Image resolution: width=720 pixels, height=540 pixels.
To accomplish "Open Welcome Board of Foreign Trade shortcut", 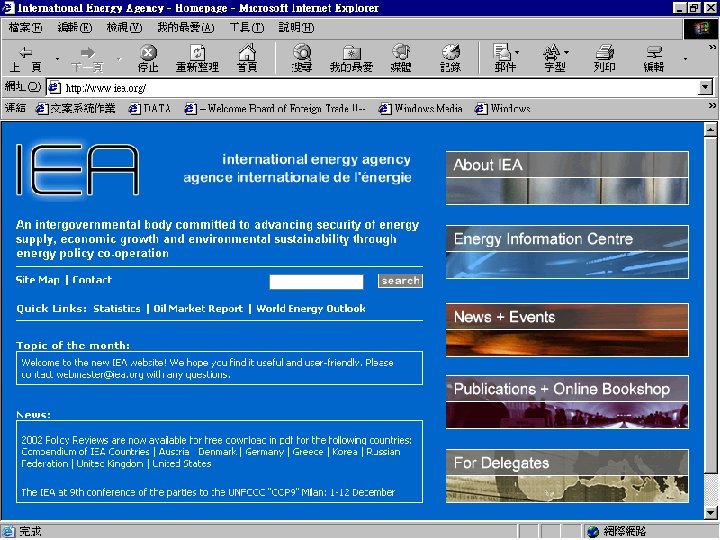I will [275, 108].
